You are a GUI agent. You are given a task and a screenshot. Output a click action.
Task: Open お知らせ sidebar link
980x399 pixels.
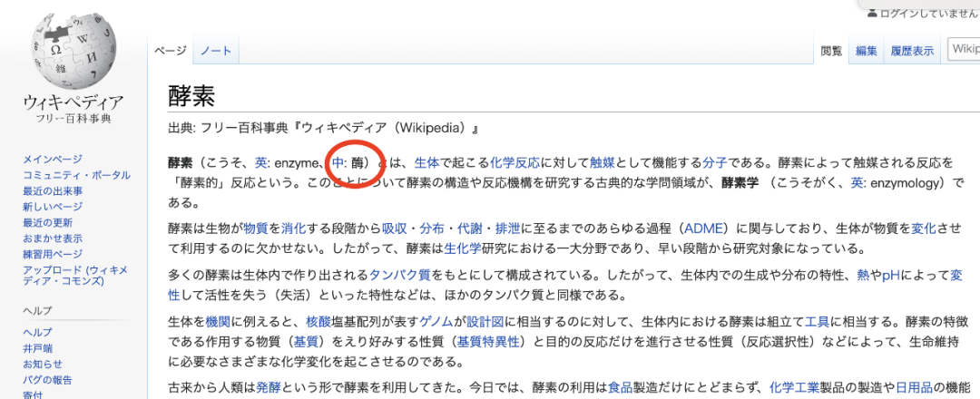tap(43, 364)
